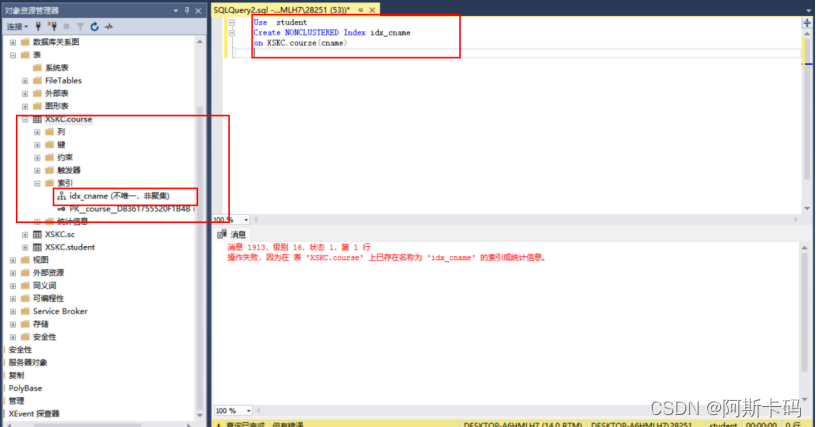816x427 pixels.
Task: Open the 连接 dropdown in Object Explorer
Action: [17, 27]
